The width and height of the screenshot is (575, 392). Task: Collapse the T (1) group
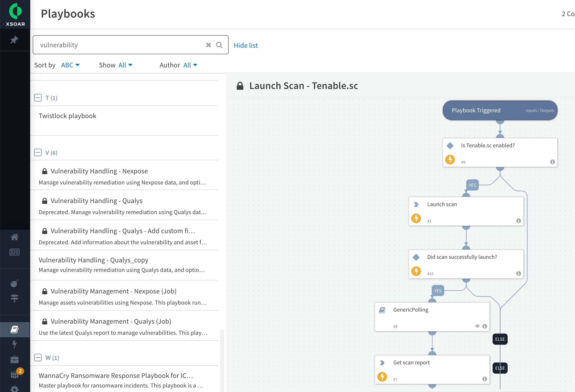[x=38, y=98]
